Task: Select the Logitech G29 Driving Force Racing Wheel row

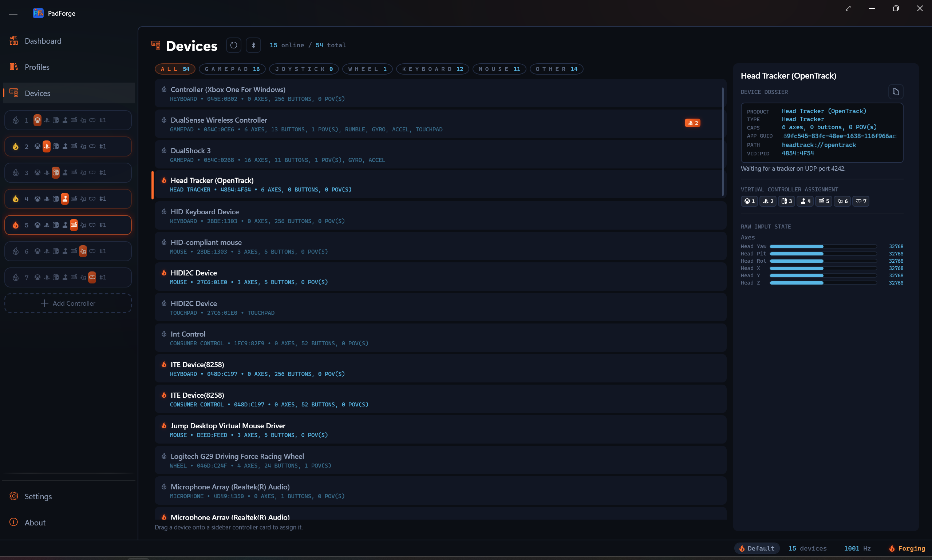Action: tap(440, 460)
